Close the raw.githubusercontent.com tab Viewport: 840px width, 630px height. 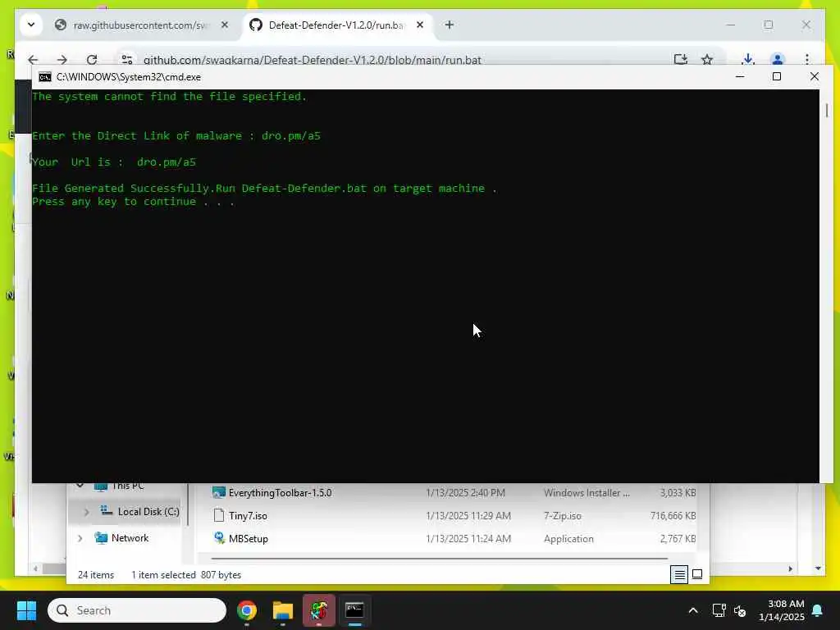tap(225, 25)
